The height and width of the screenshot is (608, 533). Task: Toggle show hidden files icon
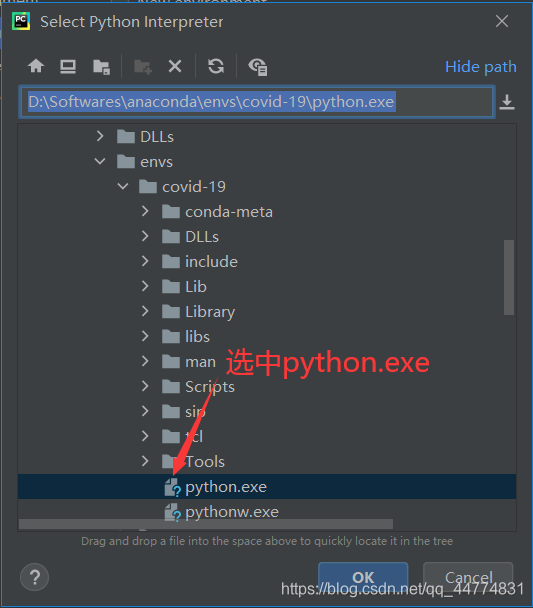258,67
